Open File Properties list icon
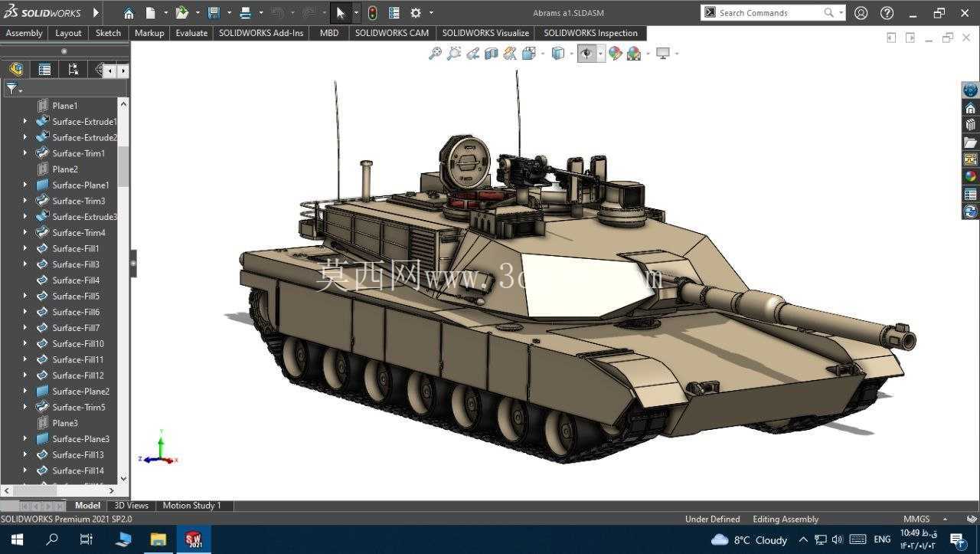Image resolution: width=980 pixels, height=554 pixels. [x=394, y=13]
